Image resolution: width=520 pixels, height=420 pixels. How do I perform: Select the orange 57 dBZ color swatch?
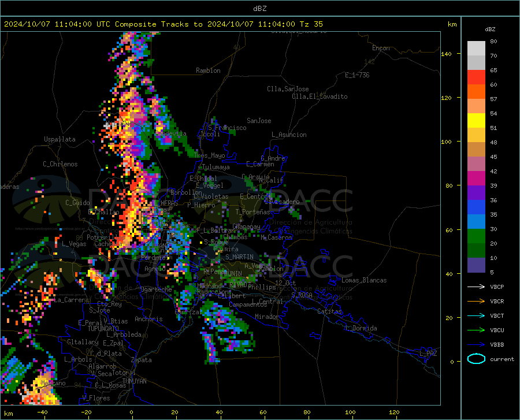tap(476, 92)
